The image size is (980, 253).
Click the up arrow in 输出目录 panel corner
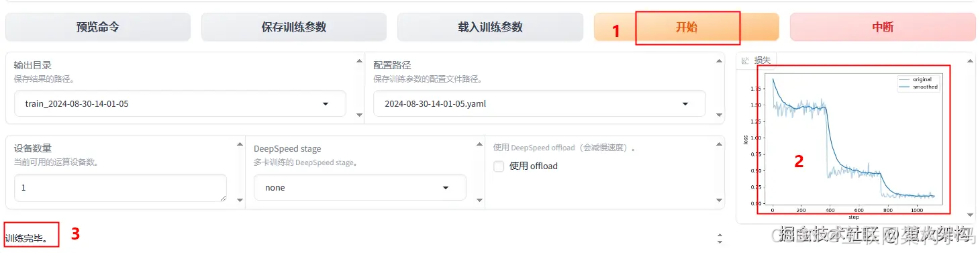359,60
